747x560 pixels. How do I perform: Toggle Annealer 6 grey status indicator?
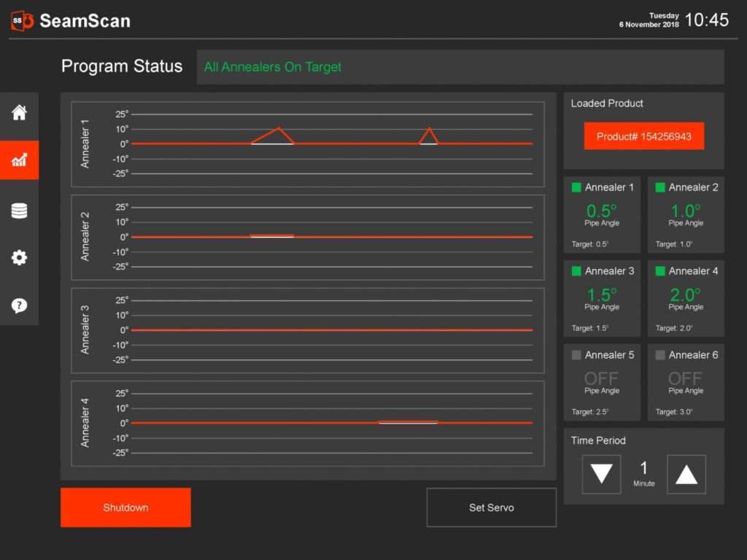point(659,355)
